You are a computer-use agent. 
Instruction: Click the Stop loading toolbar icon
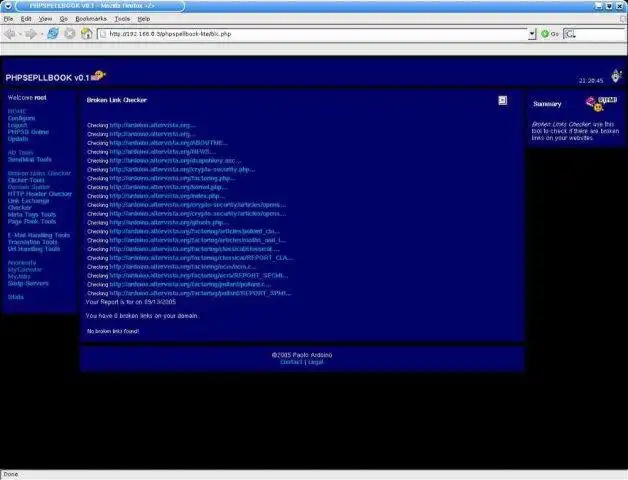[x=70, y=34]
